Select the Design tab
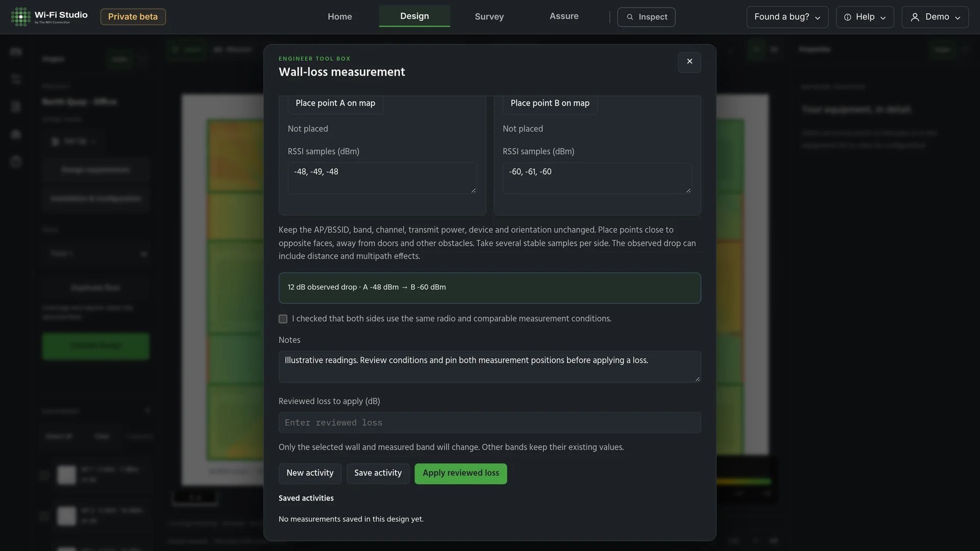This screenshot has height=551, width=980. [414, 16]
